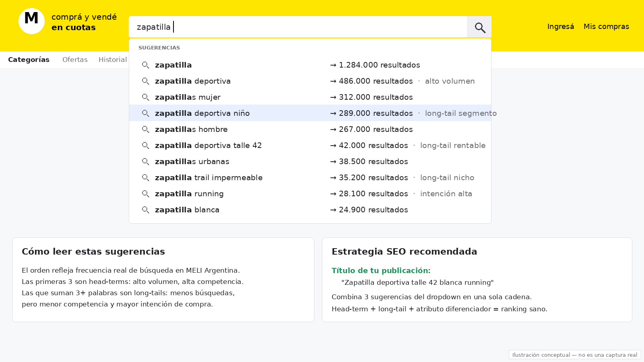The width and height of the screenshot is (644, 362).
Task: Choose suggestion 'zapatilla blanca'
Action: coord(187,210)
